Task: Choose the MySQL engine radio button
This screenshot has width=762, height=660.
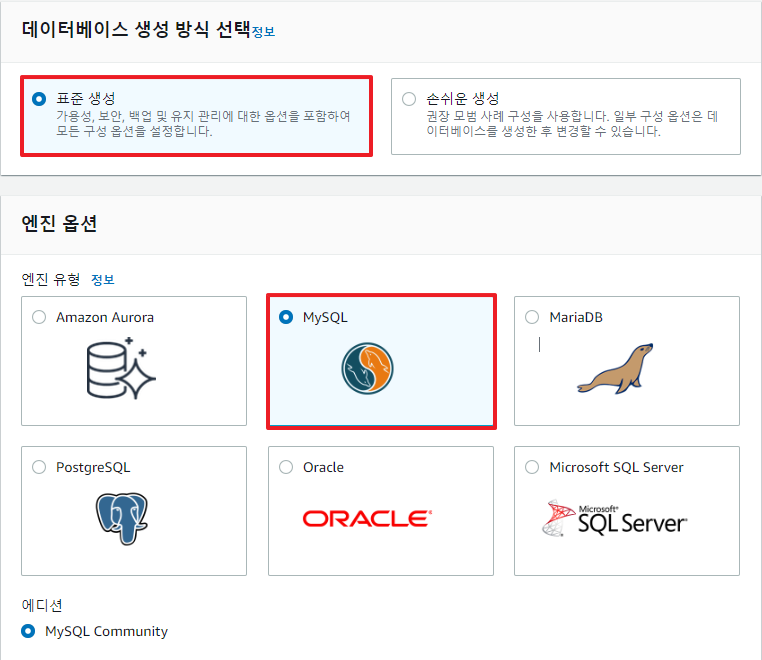Action: click(x=286, y=317)
